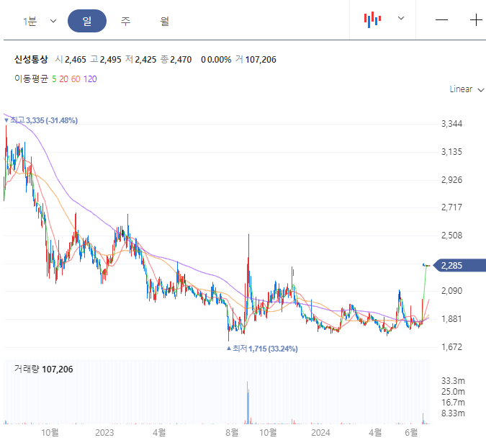Click the closing price value 종 2,470
Image resolution: width=486 pixels, height=448 pixels.
(176, 60)
